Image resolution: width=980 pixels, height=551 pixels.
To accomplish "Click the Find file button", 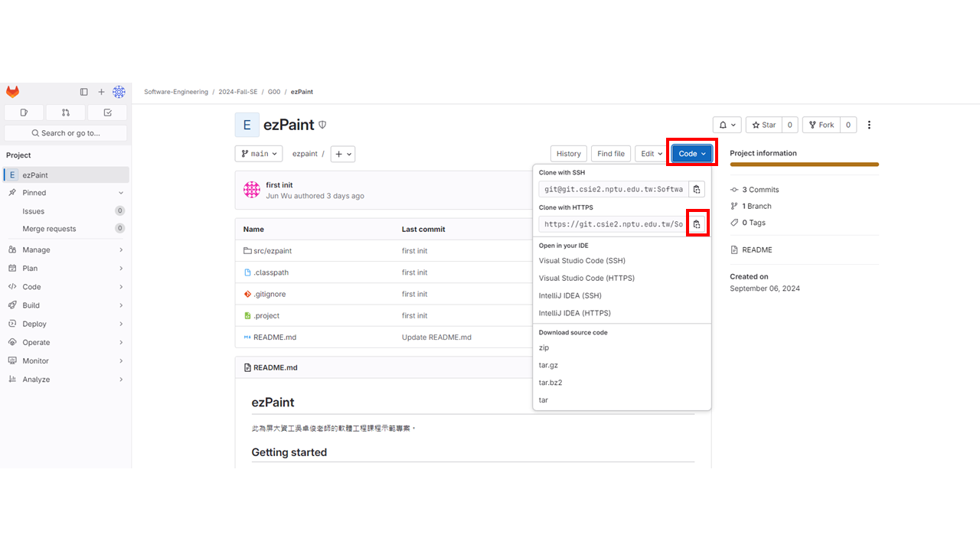I will [x=610, y=154].
